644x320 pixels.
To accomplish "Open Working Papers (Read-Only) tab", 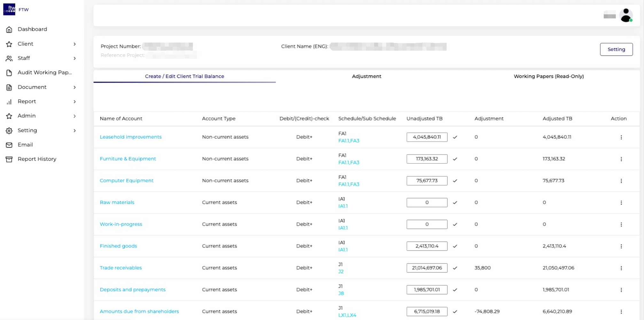I will (548, 76).
